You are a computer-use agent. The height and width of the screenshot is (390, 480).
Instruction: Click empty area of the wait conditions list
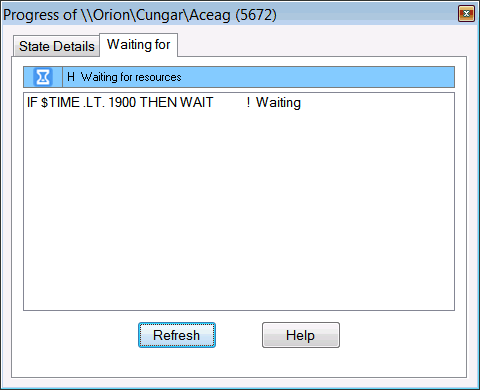[x=239, y=210]
